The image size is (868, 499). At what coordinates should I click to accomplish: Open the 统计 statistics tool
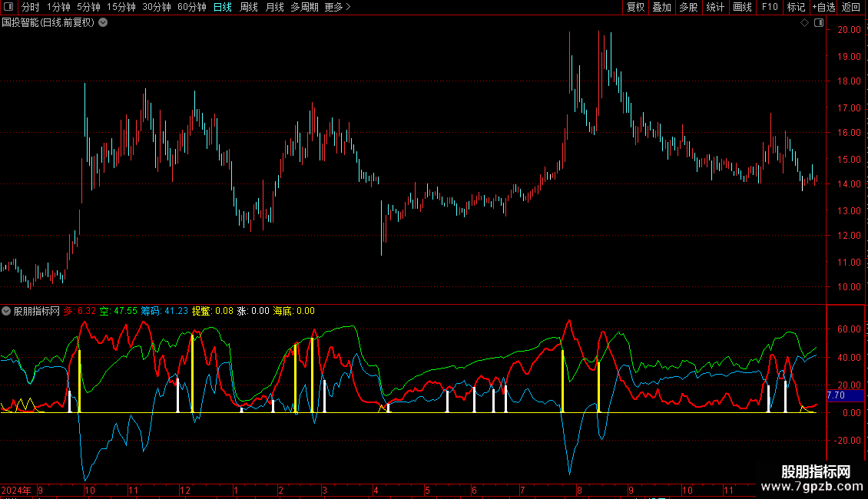[715, 7]
